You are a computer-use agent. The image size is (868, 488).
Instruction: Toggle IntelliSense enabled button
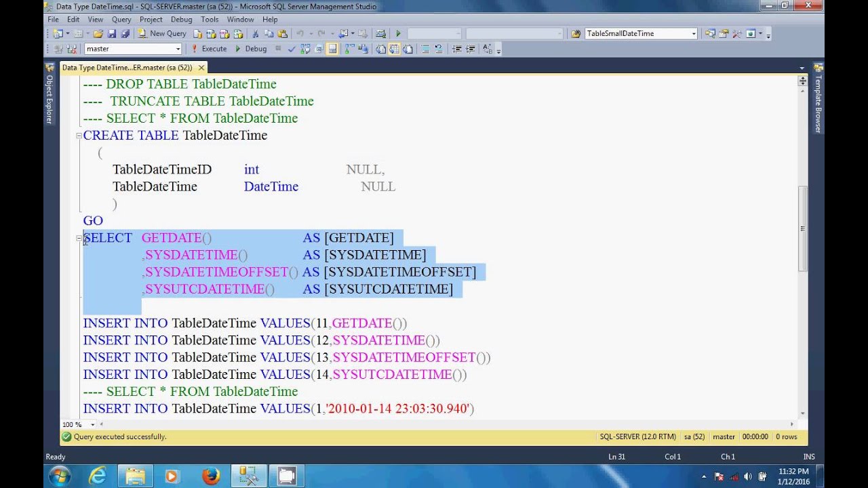332,49
